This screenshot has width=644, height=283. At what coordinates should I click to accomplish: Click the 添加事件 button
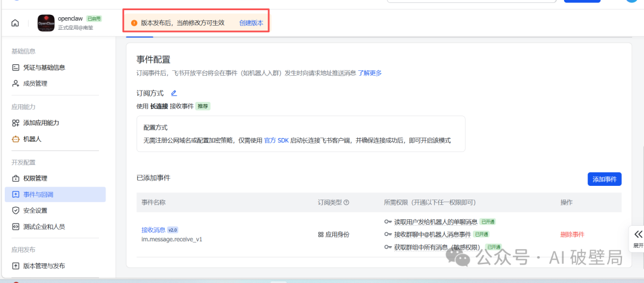[x=605, y=179]
